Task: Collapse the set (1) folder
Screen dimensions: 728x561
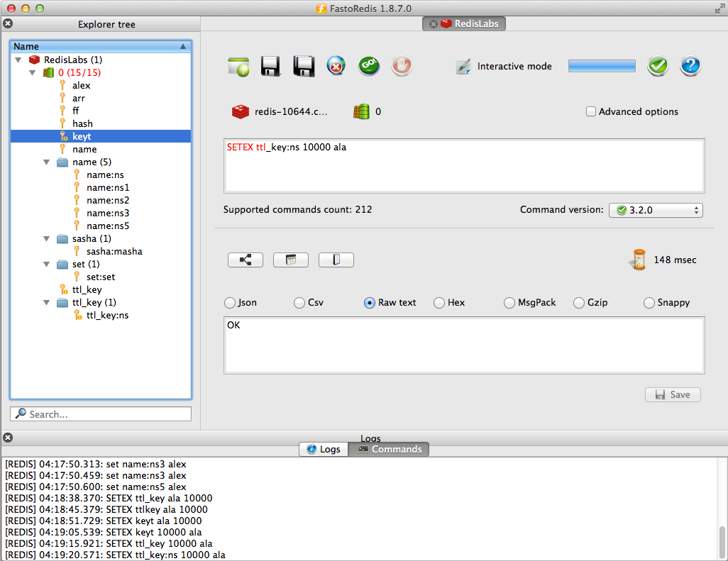Action: pos(46,264)
